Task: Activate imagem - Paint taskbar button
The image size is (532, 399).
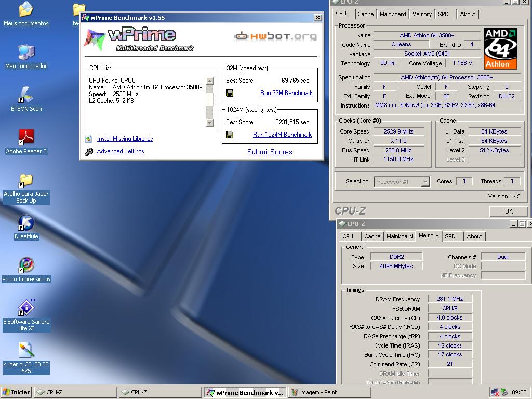Action: [329, 392]
